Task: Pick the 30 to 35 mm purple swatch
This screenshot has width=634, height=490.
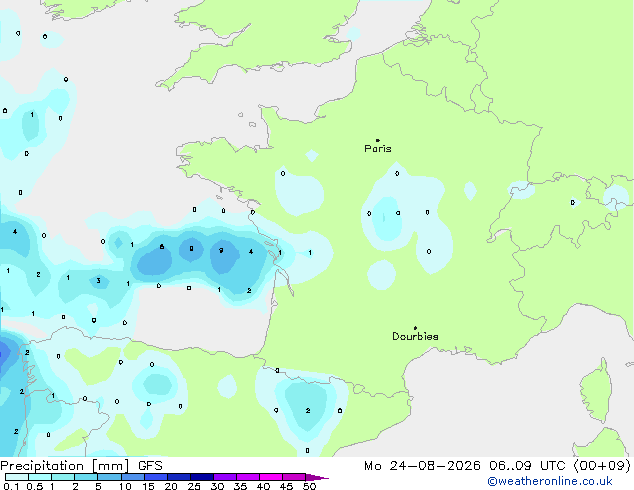Action: tap(224, 477)
